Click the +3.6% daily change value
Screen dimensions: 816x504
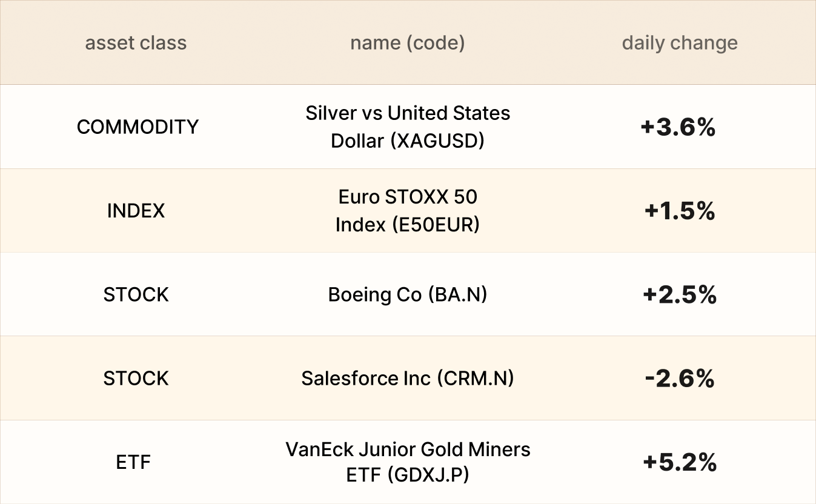pyautogui.click(x=678, y=127)
